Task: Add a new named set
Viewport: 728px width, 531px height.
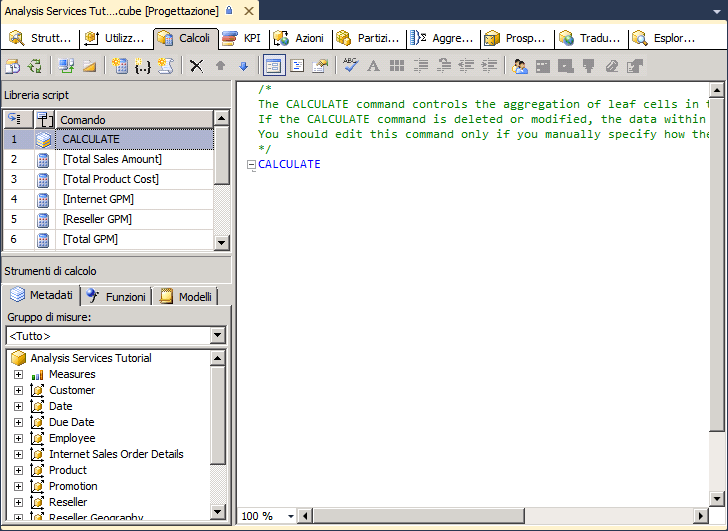Action: 142,66
